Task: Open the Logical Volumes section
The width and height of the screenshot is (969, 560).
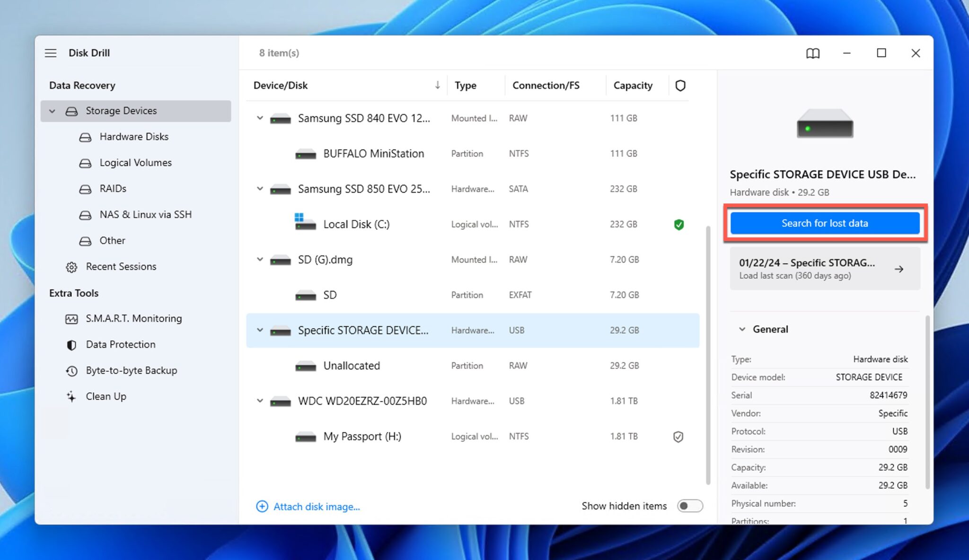Action: coord(135,162)
